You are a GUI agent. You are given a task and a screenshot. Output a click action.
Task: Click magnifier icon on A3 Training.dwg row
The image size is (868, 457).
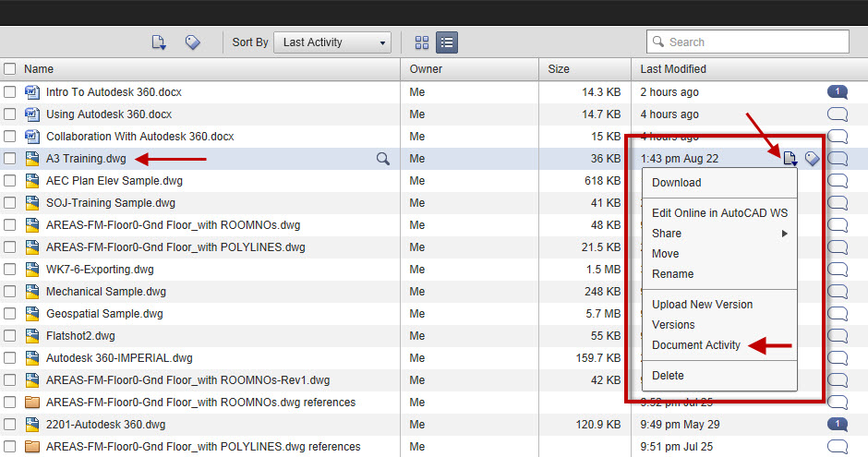383,159
